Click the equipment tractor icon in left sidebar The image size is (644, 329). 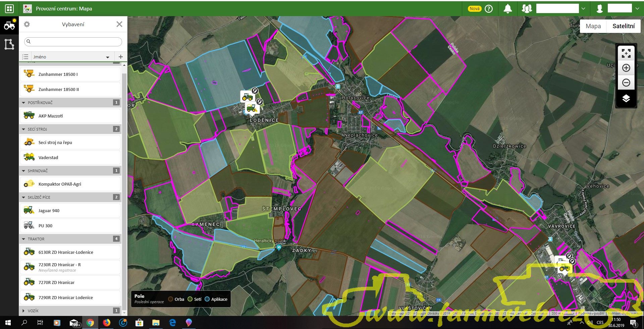click(9, 25)
